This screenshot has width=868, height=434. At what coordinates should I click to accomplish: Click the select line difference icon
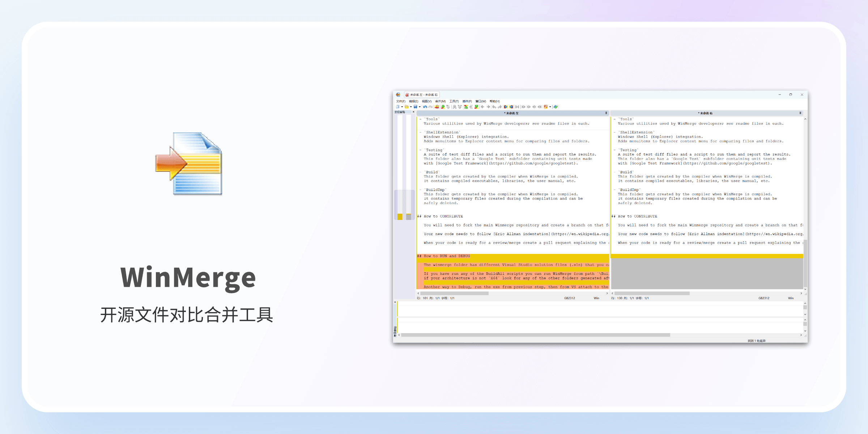point(437,107)
